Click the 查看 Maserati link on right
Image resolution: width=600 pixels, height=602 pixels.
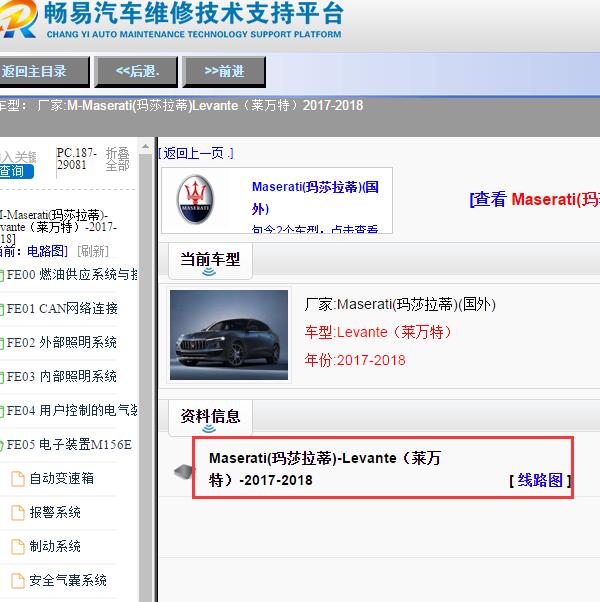(x=535, y=199)
